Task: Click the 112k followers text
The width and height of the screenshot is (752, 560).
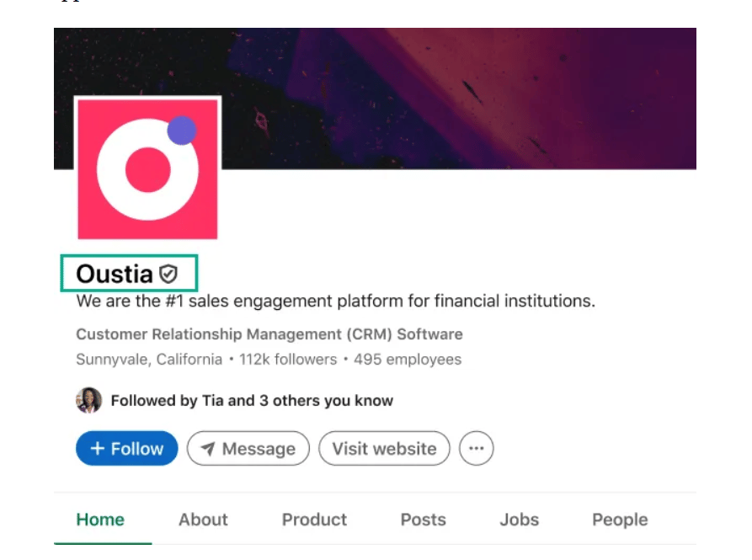Action: (x=288, y=359)
